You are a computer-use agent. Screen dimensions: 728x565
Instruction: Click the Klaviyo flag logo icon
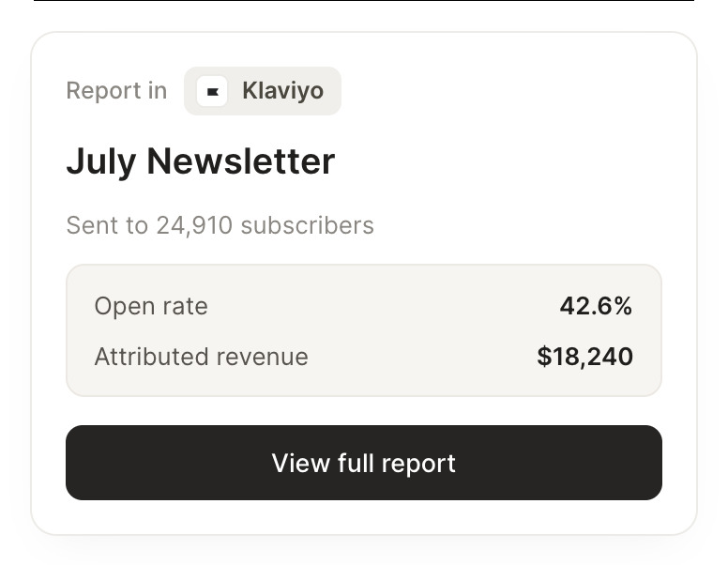tap(212, 91)
